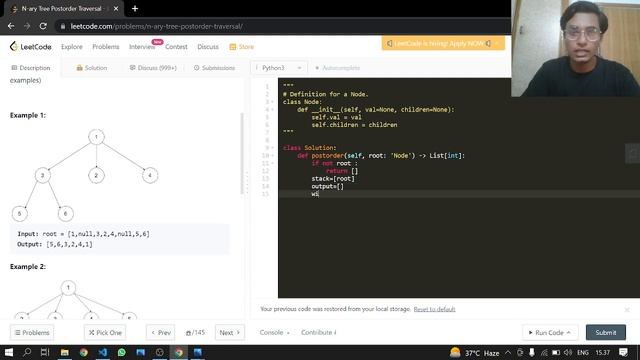Open Contest in the LeetCode navbar
Screen dimensions: 640x360
click(x=176, y=47)
